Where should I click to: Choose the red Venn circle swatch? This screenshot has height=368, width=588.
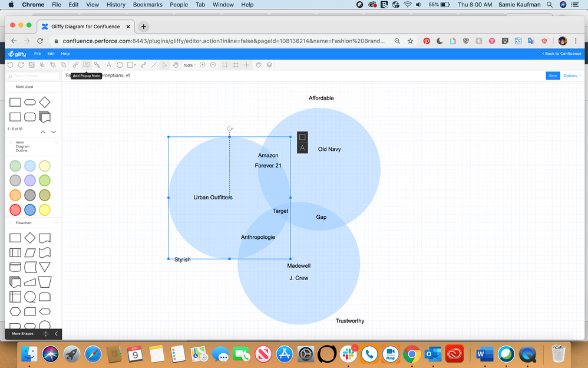15,210
